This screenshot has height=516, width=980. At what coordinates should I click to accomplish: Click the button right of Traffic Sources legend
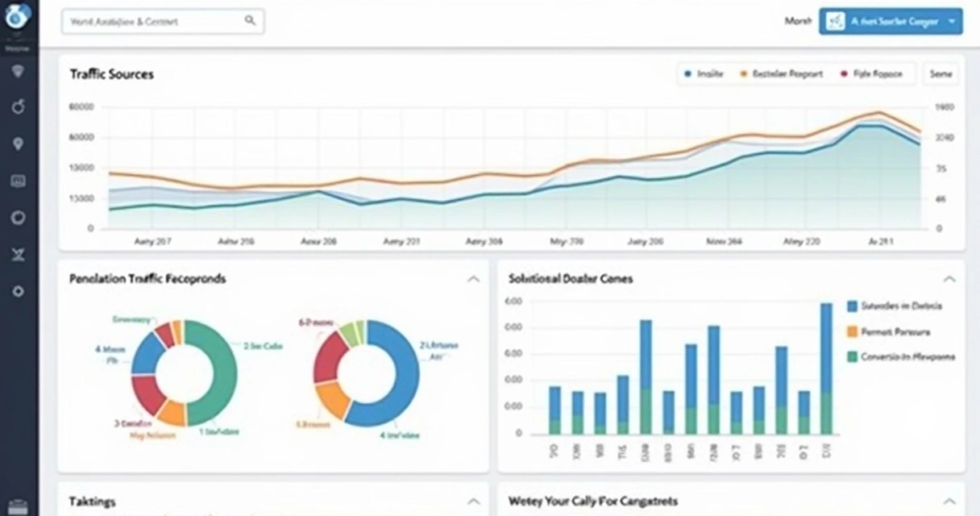[x=941, y=73]
